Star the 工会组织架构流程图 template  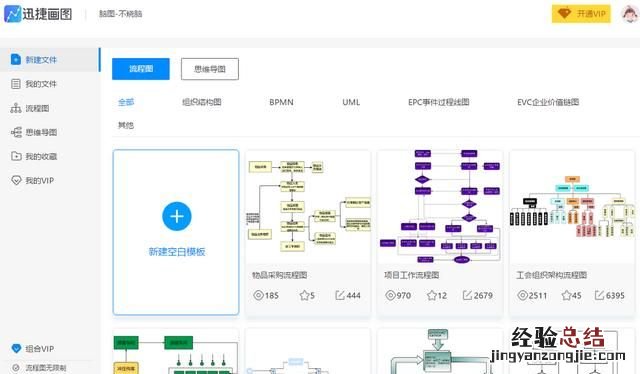566,295
